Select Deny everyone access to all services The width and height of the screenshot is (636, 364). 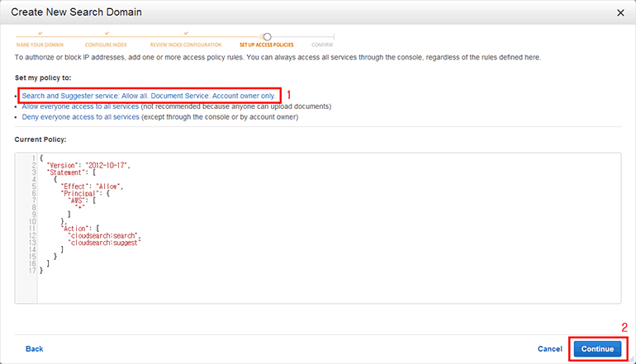click(80, 117)
